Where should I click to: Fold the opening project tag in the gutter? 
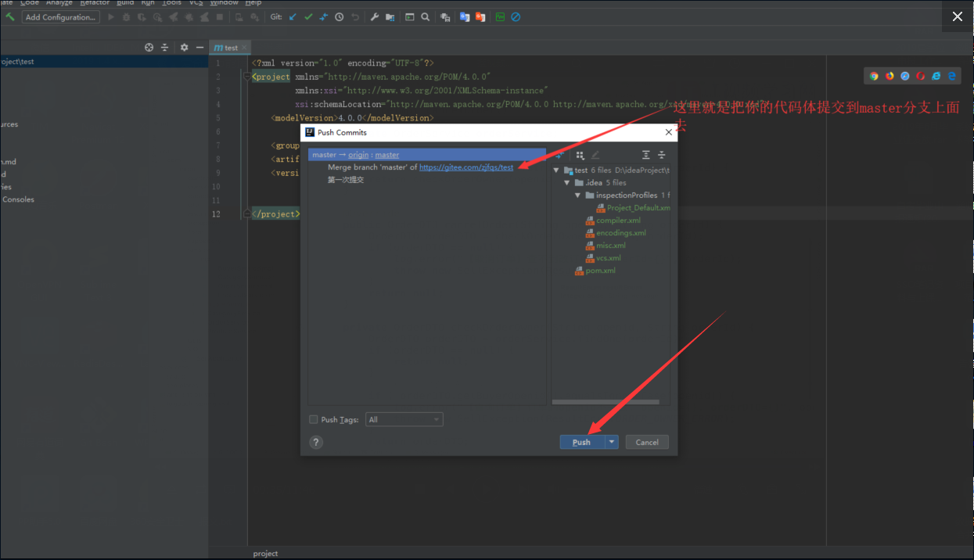click(246, 77)
